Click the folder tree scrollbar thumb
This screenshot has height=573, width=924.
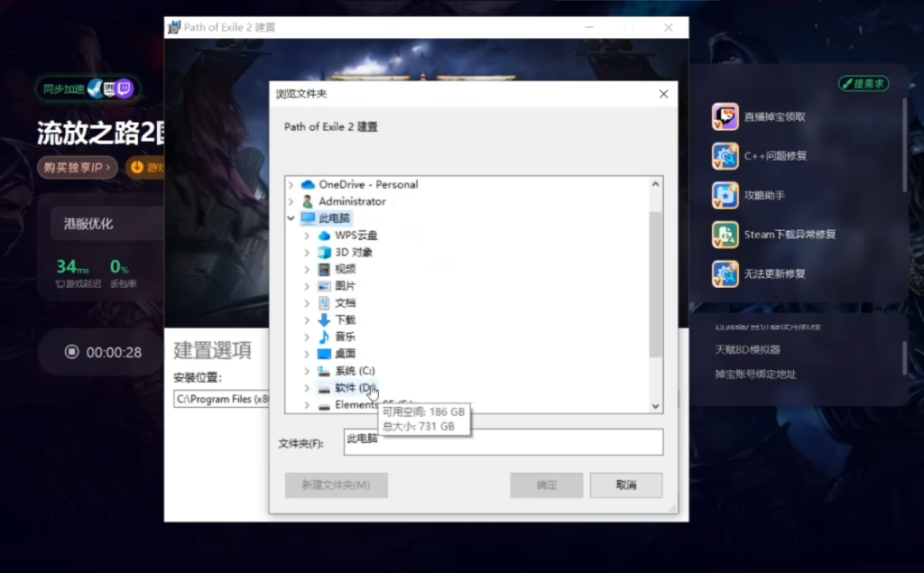(655, 284)
